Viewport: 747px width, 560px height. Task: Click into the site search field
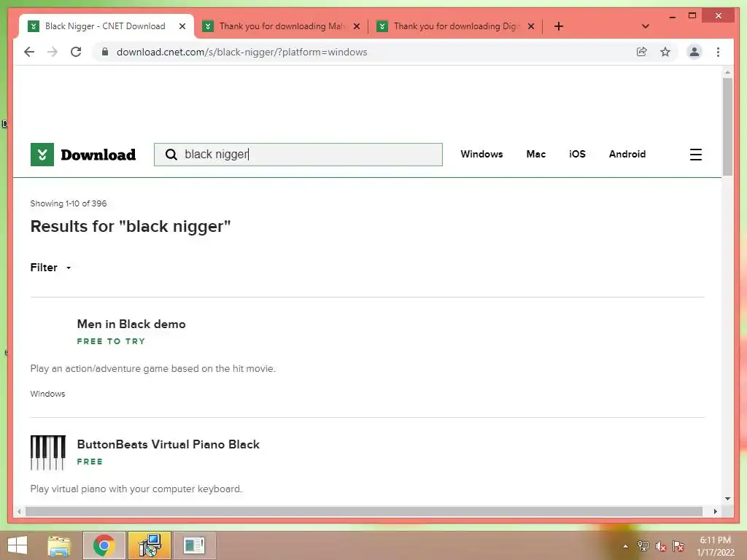point(298,155)
